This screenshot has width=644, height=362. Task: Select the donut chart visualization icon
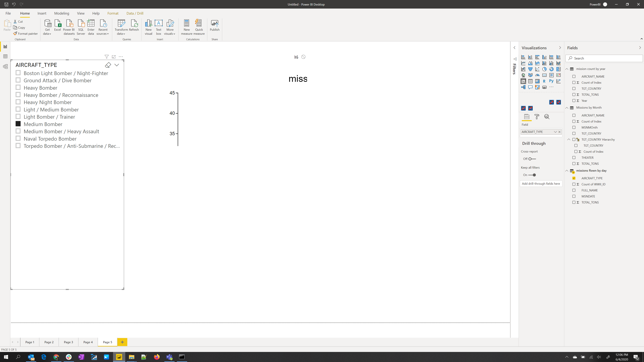click(551, 69)
